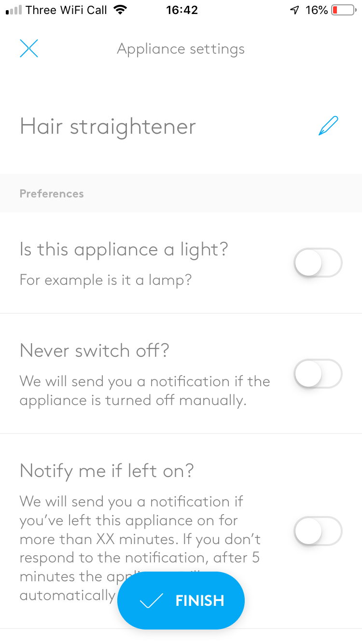
Task: Tap the "Notify me if left on?" heading
Action: 107,470
